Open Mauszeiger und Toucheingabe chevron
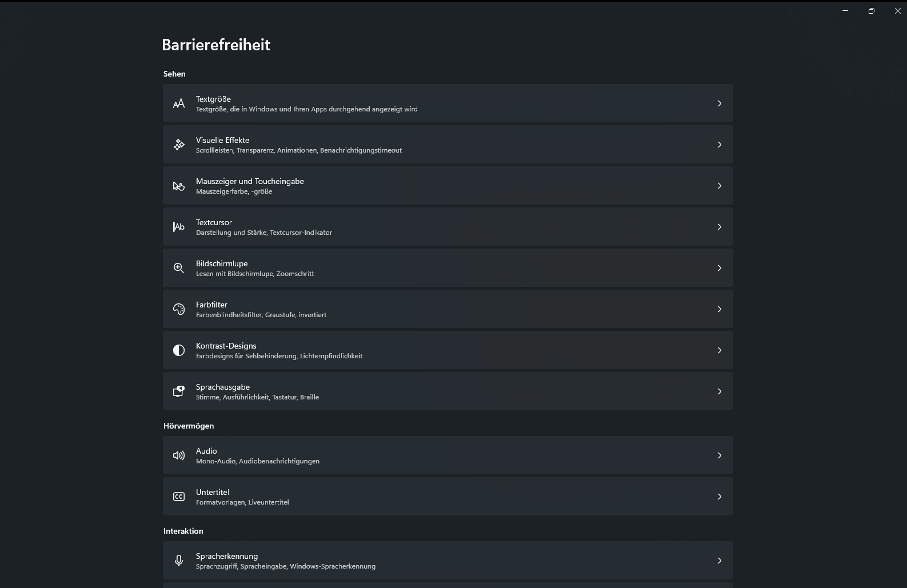Image resolution: width=907 pixels, height=588 pixels. tap(720, 186)
